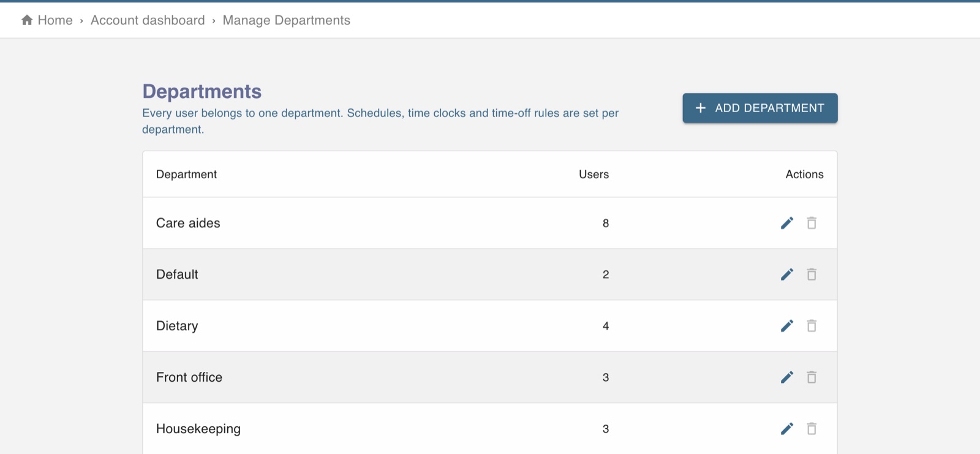980x454 pixels.
Task: Click user count 2 for Default
Action: [x=606, y=274]
